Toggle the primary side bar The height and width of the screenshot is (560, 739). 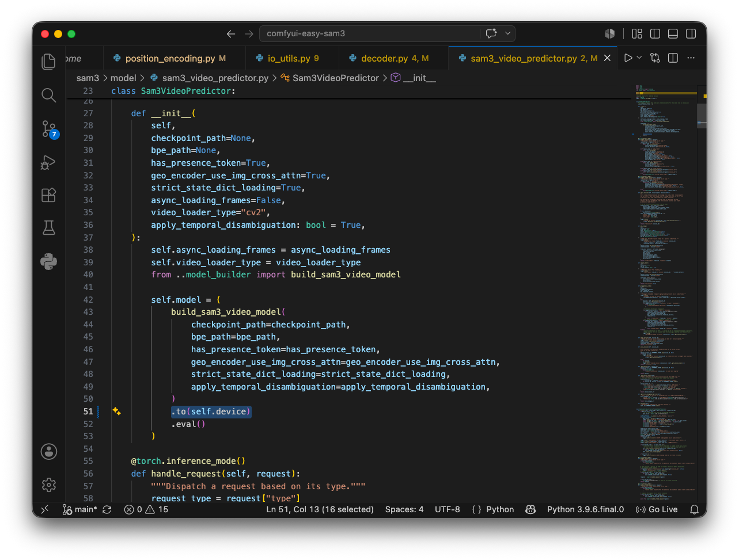point(655,34)
